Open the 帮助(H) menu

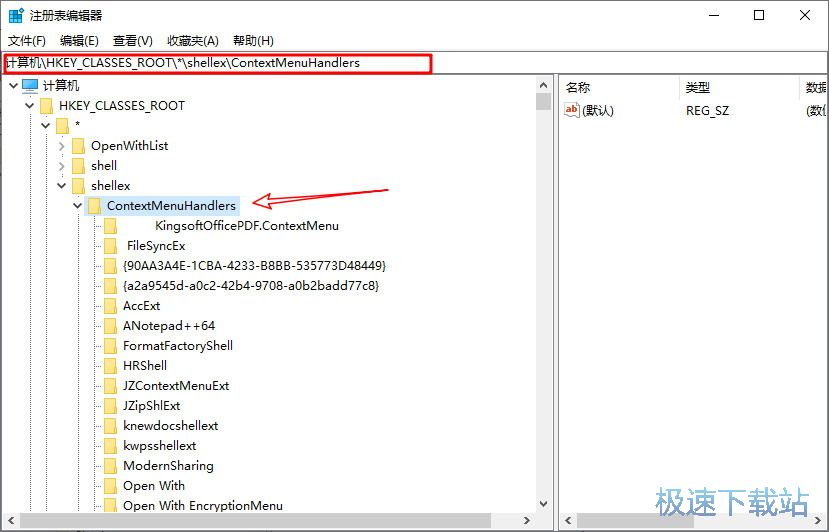(253, 41)
